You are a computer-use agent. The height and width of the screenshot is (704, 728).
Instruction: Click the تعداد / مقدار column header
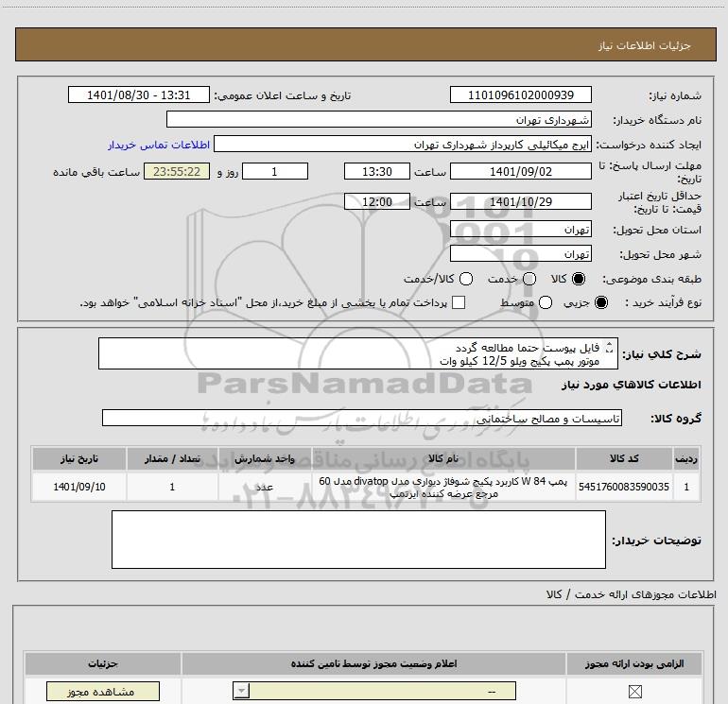tap(172, 458)
